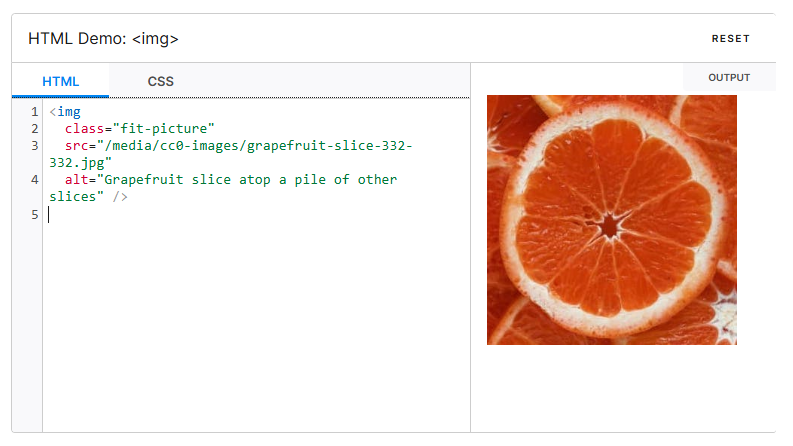This screenshot has width=793, height=446.
Task: Click the class attribute name
Action: coord(85,129)
